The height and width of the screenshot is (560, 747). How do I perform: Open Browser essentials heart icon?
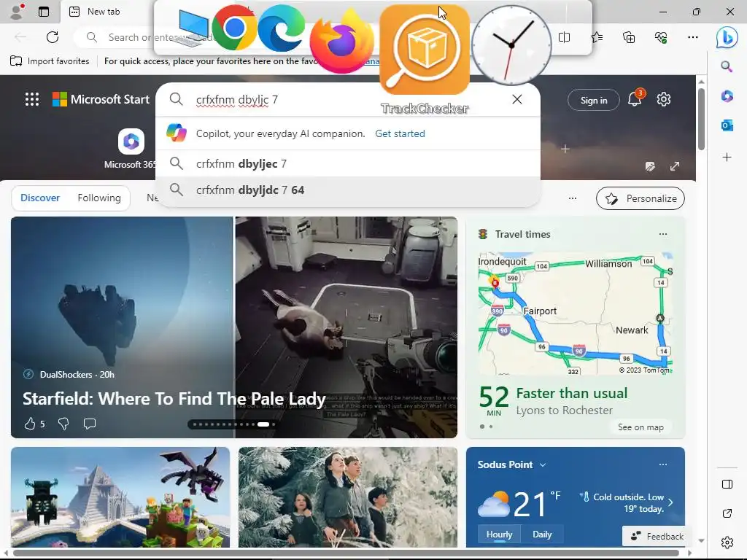pyautogui.click(x=661, y=37)
